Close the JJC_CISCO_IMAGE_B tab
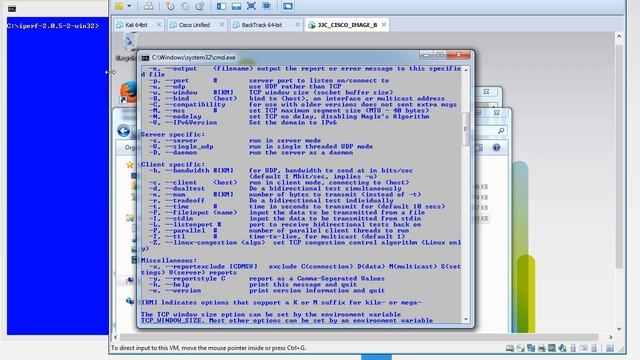The width and height of the screenshot is (640, 360). pos(384,25)
